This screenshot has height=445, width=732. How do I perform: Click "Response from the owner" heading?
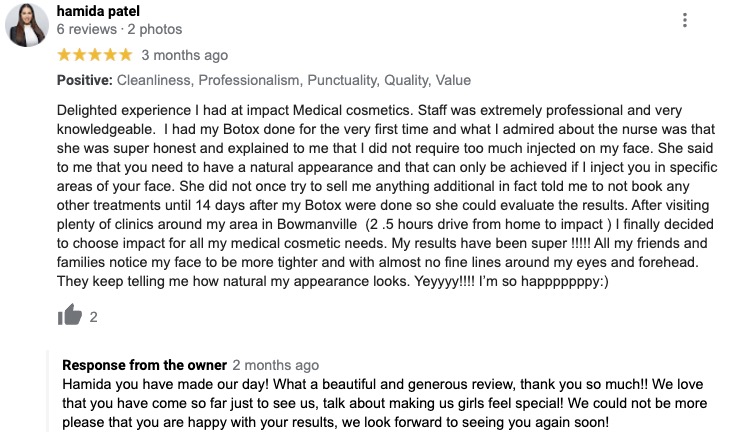[144, 365]
